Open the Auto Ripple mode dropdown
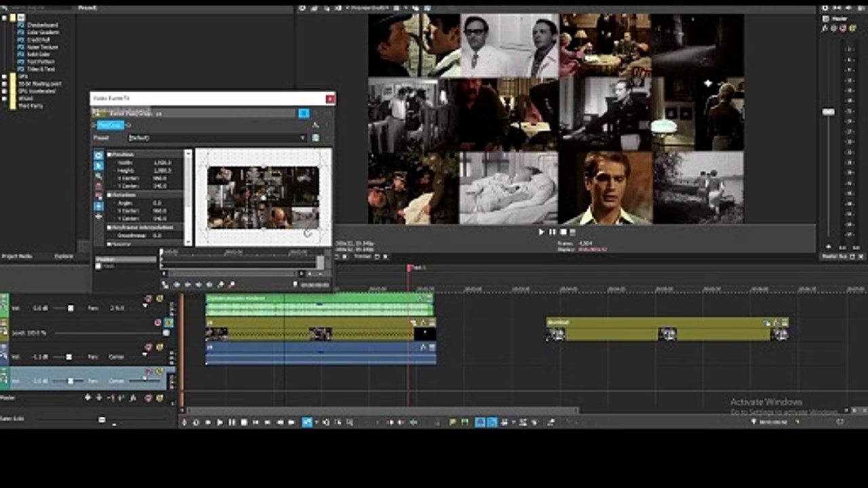Screen dimensions: 868x488 513,422
